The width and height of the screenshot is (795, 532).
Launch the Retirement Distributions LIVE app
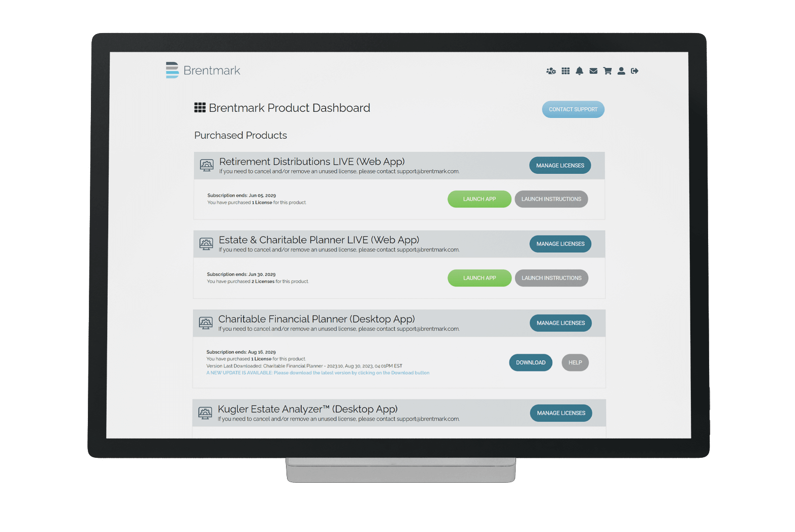pos(480,199)
